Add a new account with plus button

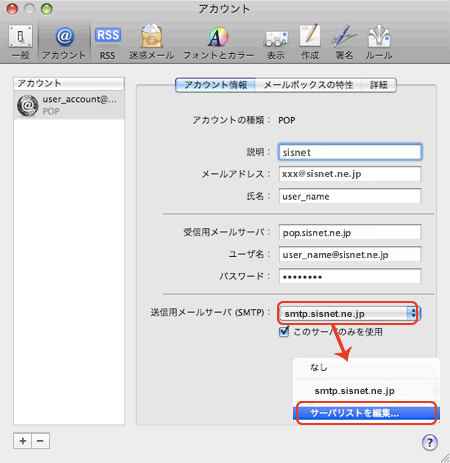coord(23,441)
